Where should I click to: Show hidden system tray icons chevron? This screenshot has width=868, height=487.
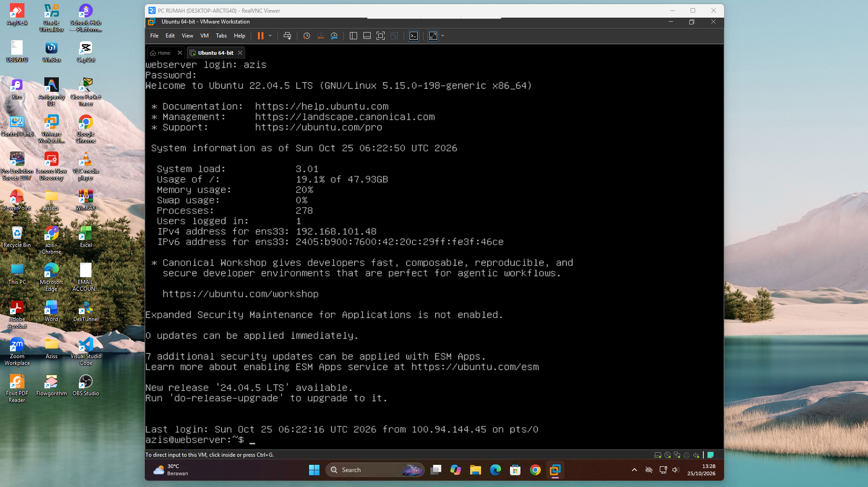634,470
